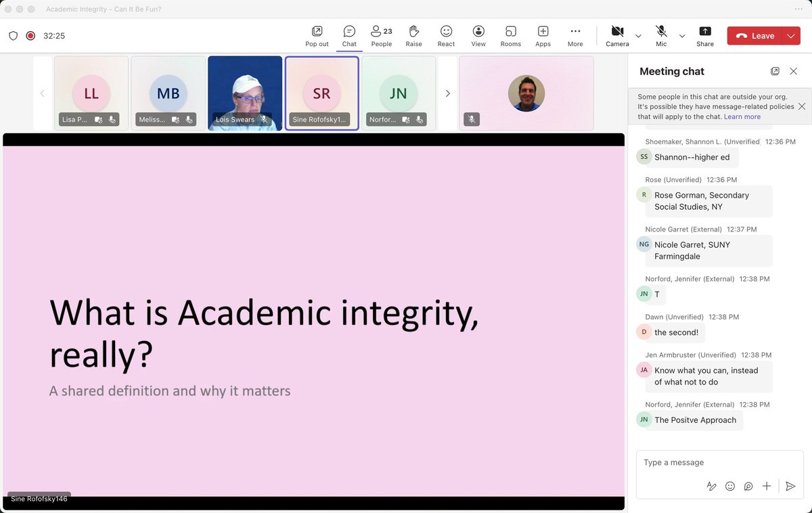Viewport: 812px width, 513px height.
Task: Click the 'T' message from Jennifer Norford
Action: pyautogui.click(x=657, y=294)
